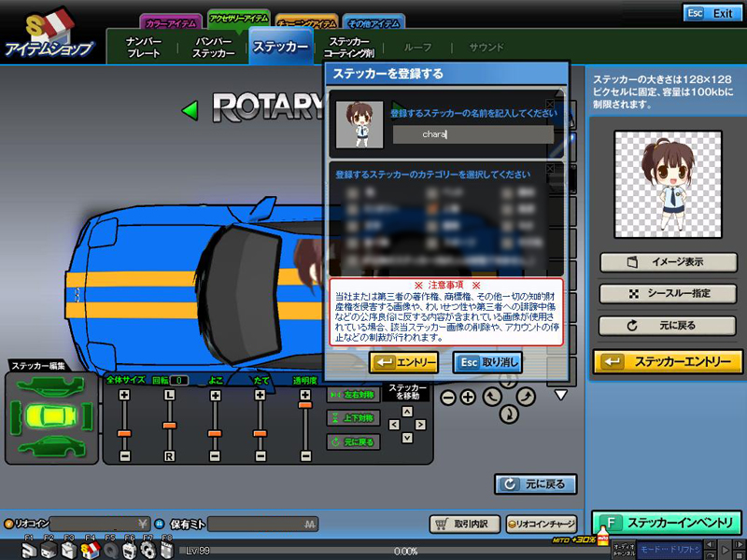747x560 pixels.
Task: Toggle the orange-checked category checkbox in dialog
Action: (432, 208)
